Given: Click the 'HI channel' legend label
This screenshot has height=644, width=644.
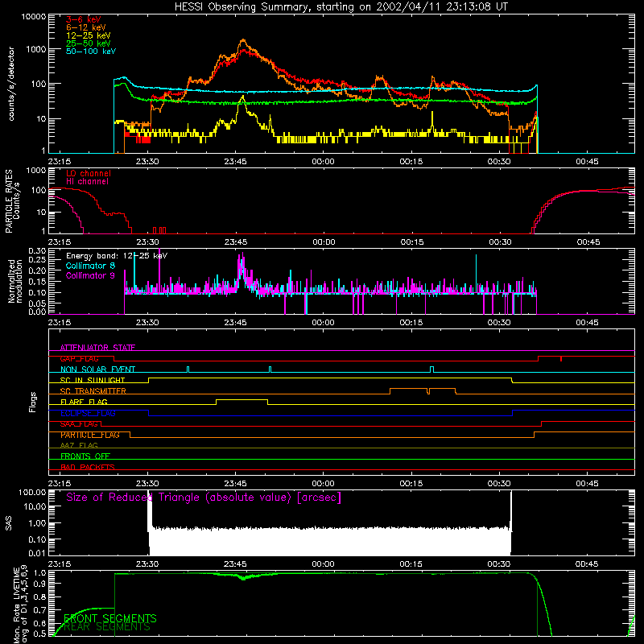Looking at the screenshot, I should [87, 182].
